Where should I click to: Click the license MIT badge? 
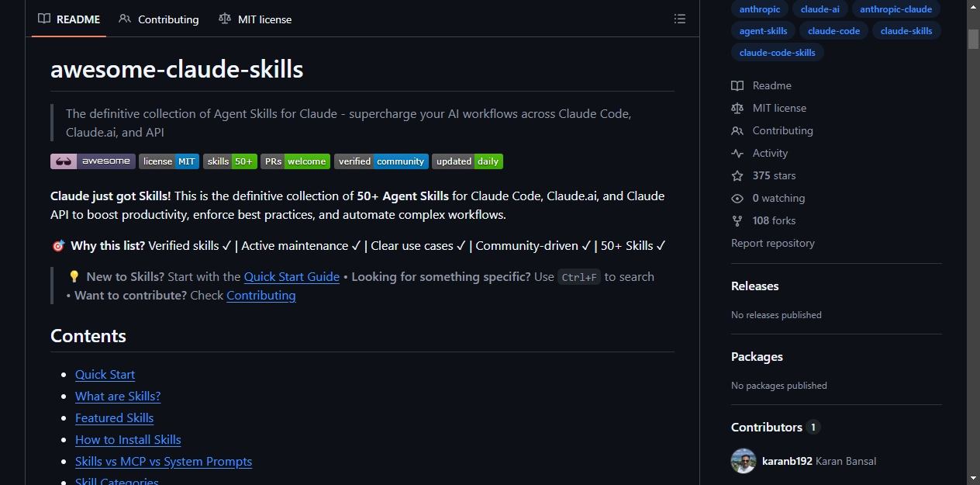pos(169,161)
